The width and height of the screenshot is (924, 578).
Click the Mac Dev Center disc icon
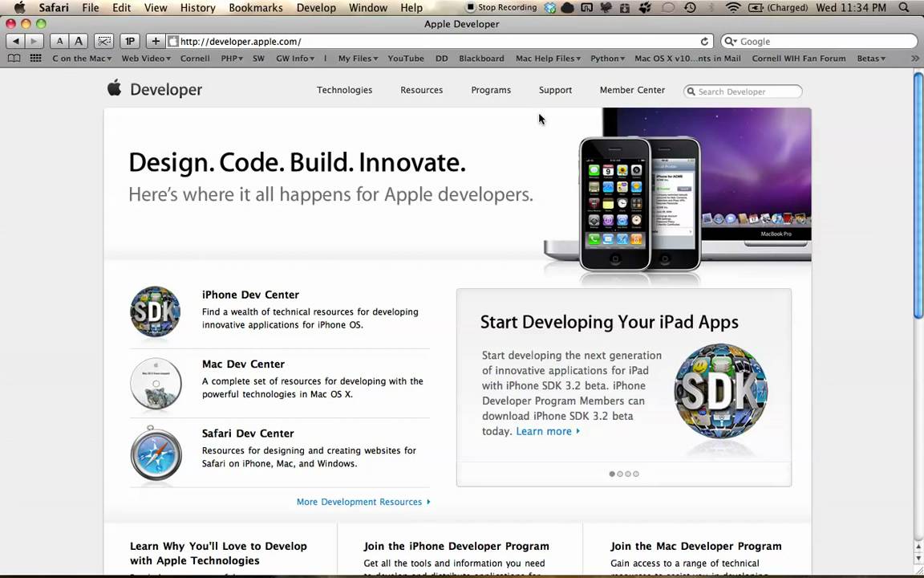(156, 384)
